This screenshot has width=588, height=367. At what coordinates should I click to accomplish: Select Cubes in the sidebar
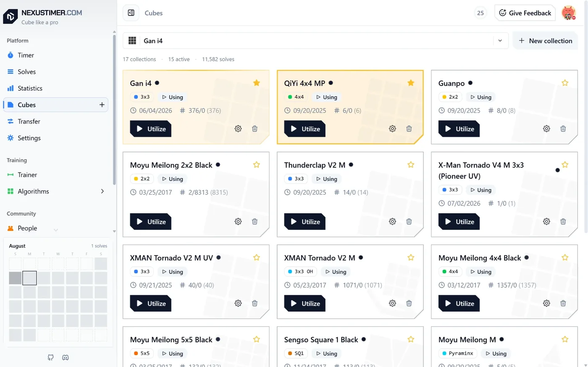pos(56,105)
